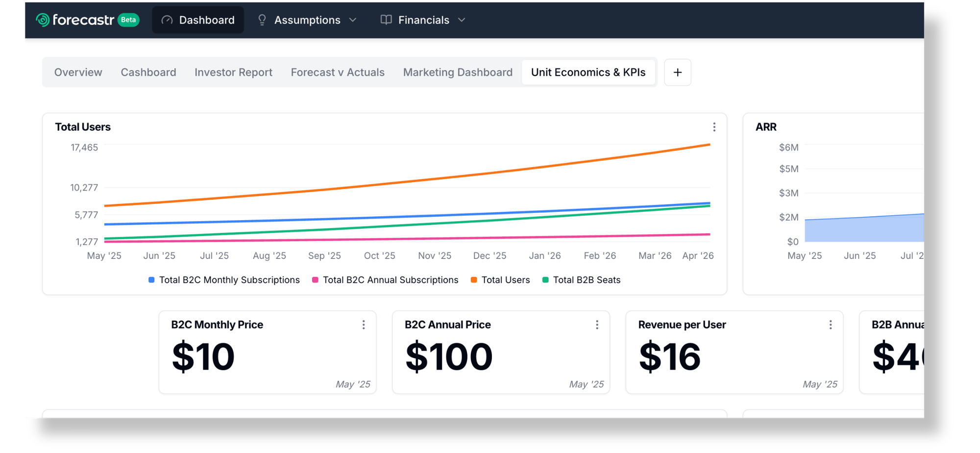Click the $16 Revenue per User value
980x453 pixels.
point(670,356)
